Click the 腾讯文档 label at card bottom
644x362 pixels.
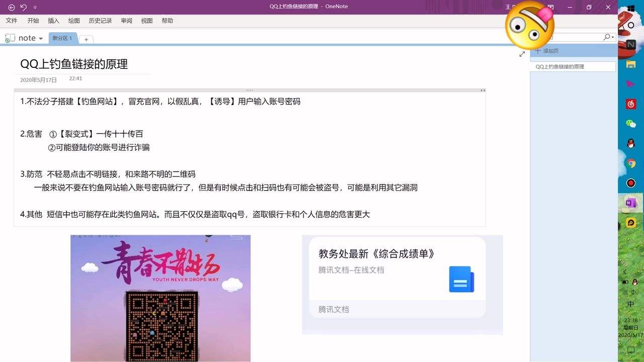click(x=334, y=309)
